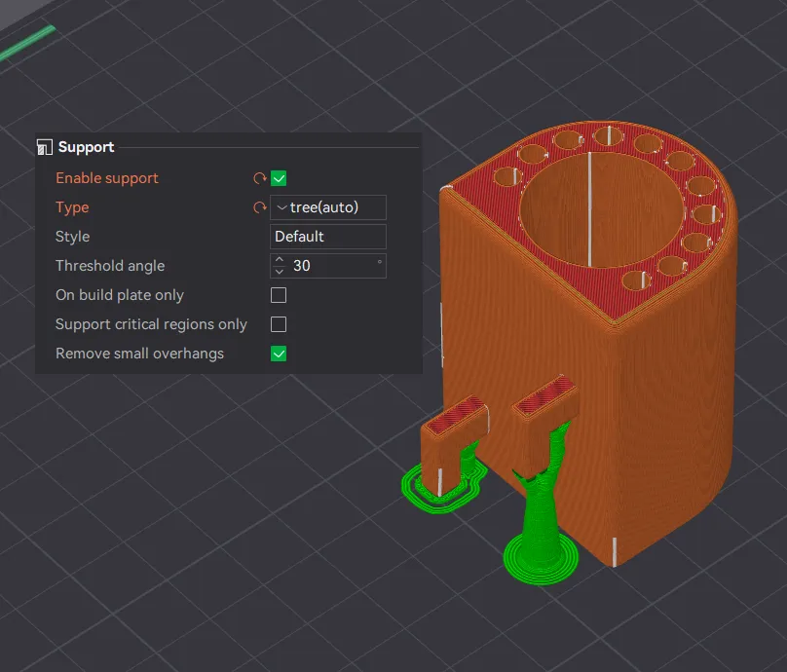Increase Threshold angle with up arrow
This screenshot has width=787, height=672.
[x=280, y=260]
